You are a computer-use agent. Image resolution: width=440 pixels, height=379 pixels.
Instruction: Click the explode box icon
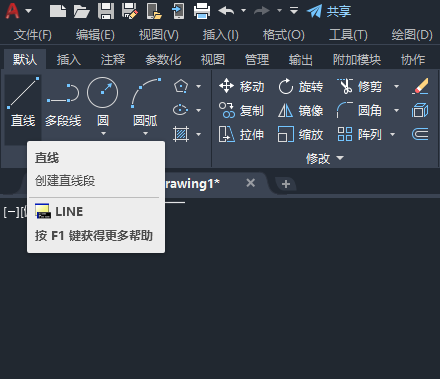(x=420, y=110)
